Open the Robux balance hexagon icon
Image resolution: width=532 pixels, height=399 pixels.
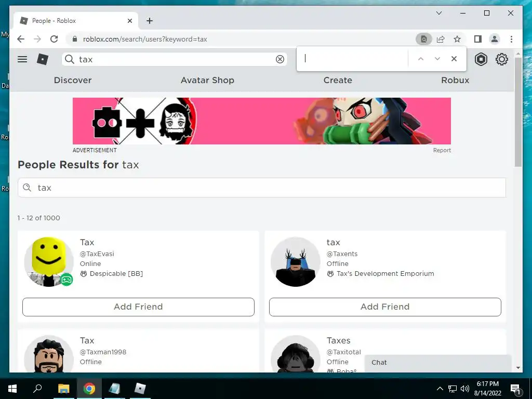coord(481,59)
